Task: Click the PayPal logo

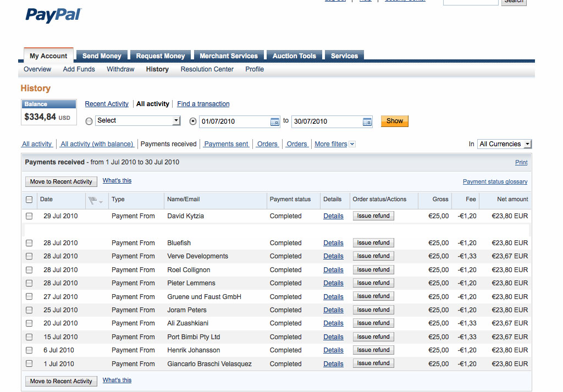Action: coord(53,15)
